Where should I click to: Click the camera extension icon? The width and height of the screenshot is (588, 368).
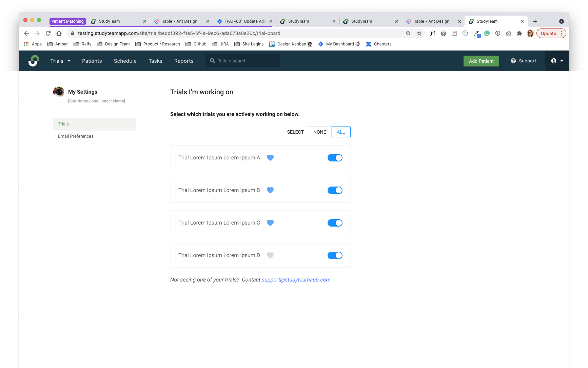point(509,33)
